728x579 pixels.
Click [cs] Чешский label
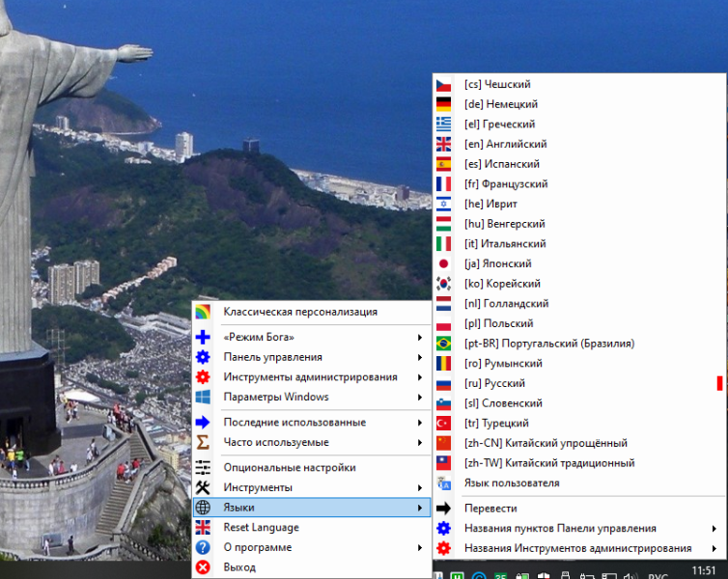(x=497, y=85)
